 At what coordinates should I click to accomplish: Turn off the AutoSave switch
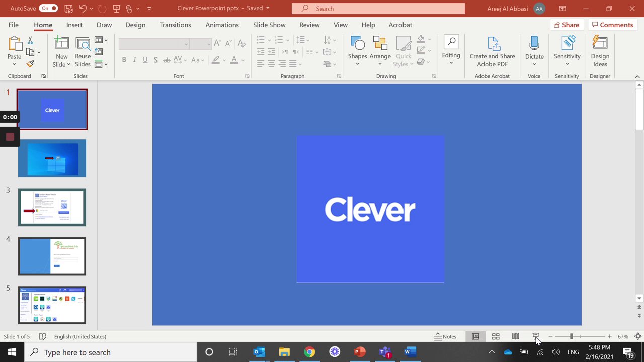click(48, 9)
